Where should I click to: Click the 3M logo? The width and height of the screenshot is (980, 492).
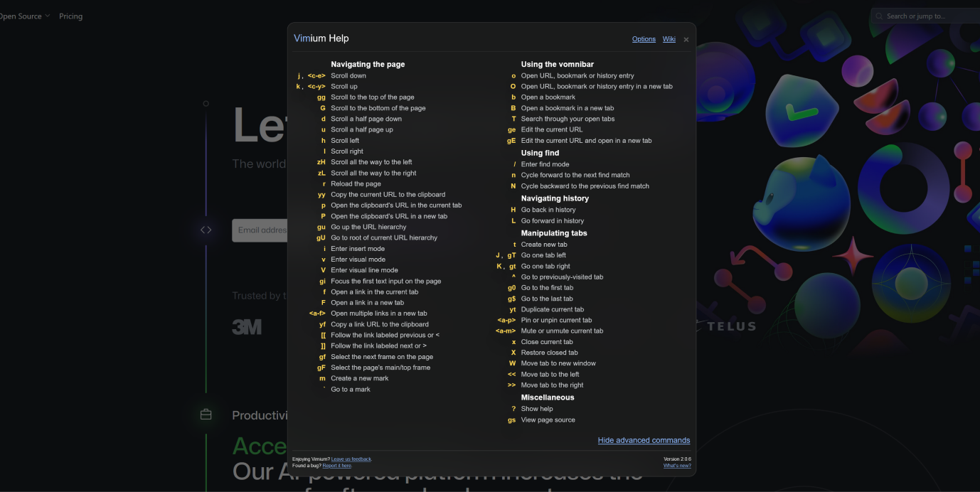click(247, 327)
